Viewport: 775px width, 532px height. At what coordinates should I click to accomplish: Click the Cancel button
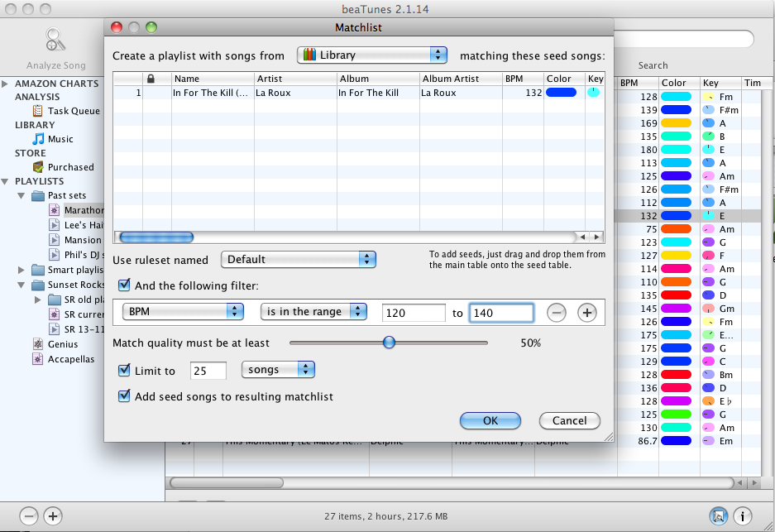pyautogui.click(x=569, y=421)
